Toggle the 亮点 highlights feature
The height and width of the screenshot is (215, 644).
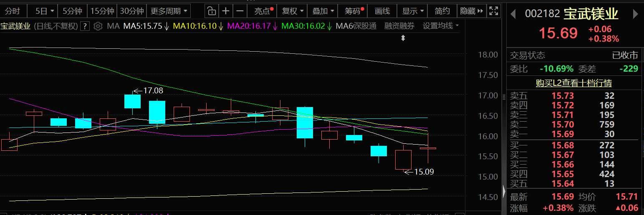(x=264, y=11)
